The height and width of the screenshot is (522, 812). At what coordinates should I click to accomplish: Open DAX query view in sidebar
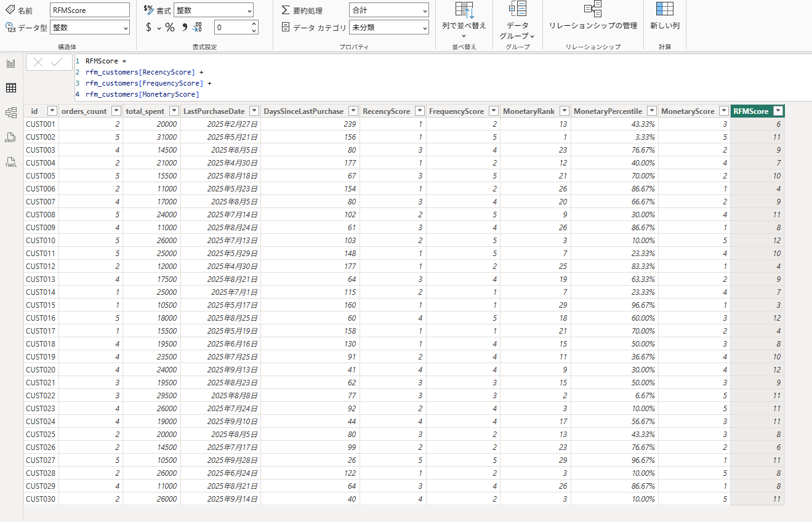click(x=10, y=137)
